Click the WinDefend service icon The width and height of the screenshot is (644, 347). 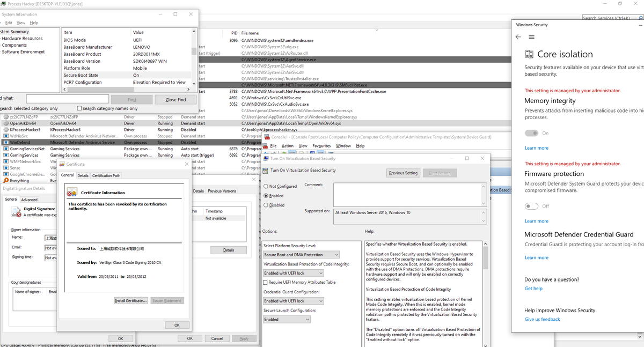click(x=5, y=143)
